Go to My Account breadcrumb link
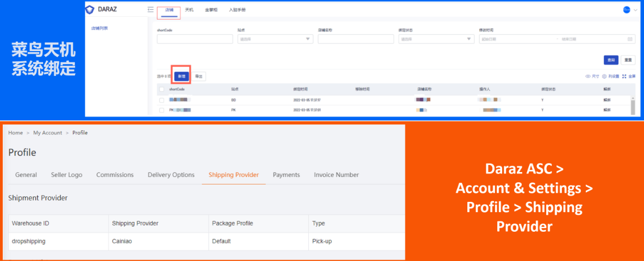Viewport: 644px width, 261px height. click(x=48, y=133)
